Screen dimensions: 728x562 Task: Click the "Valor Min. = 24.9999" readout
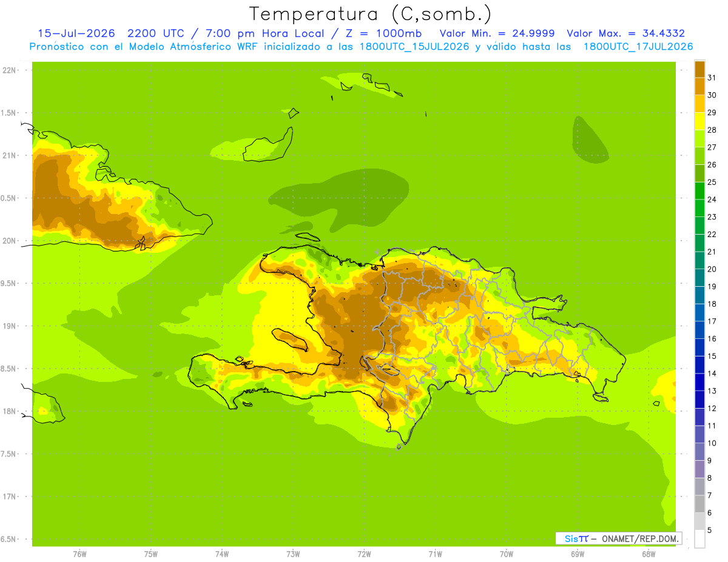[x=496, y=33]
